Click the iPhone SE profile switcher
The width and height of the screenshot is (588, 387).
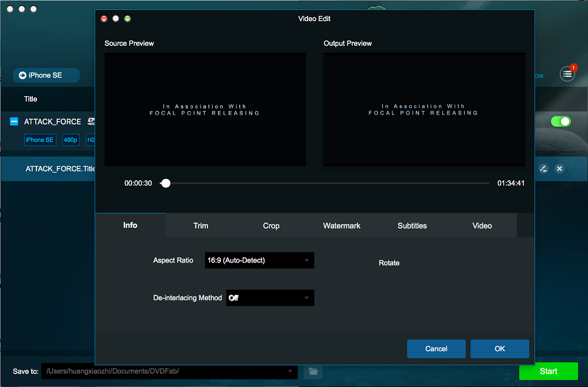(x=46, y=75)
